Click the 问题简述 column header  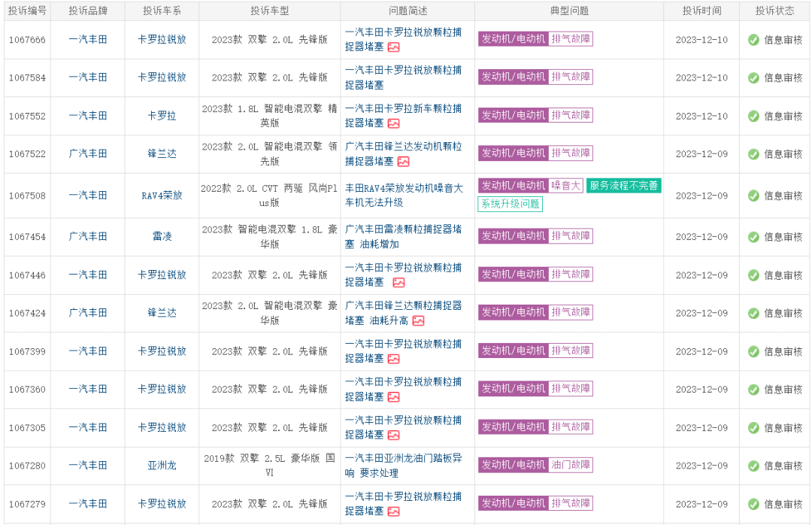pos(408,11)
